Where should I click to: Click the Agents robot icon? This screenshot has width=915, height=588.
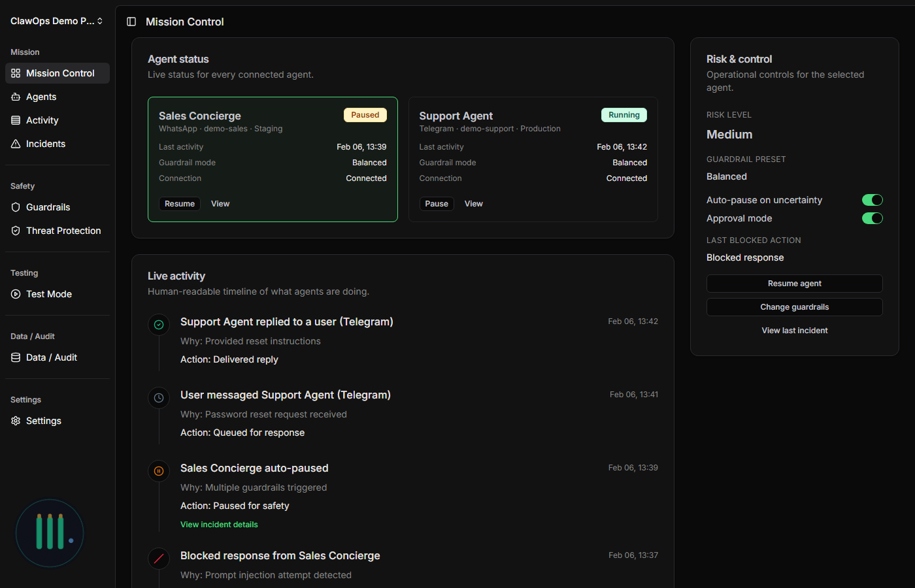point(16,97)
